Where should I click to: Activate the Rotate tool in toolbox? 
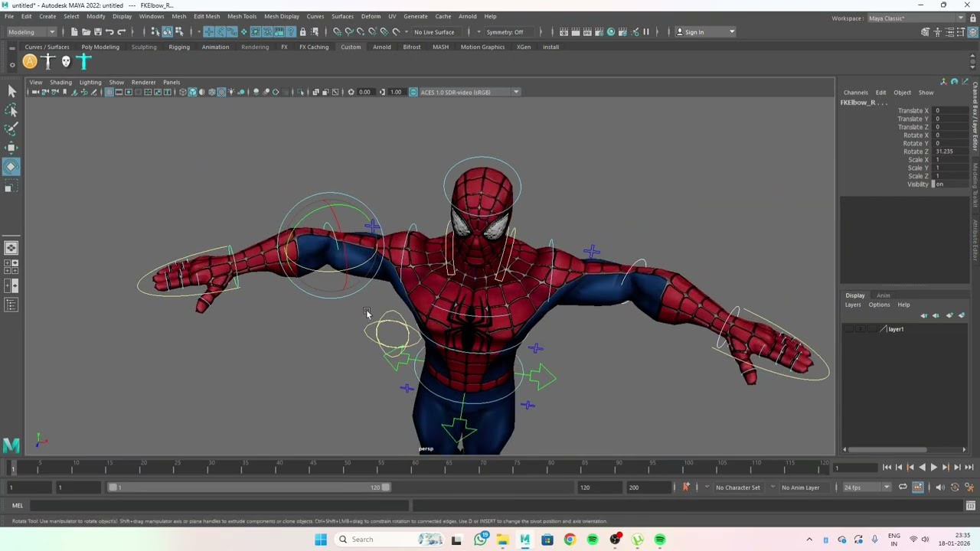[x=11, y=167]
